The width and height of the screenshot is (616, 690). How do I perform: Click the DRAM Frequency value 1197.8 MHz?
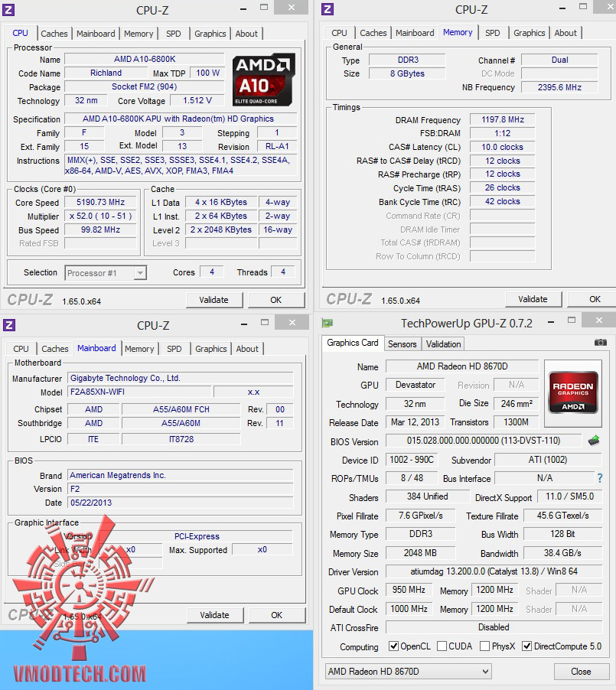click(x=503, y=119)
